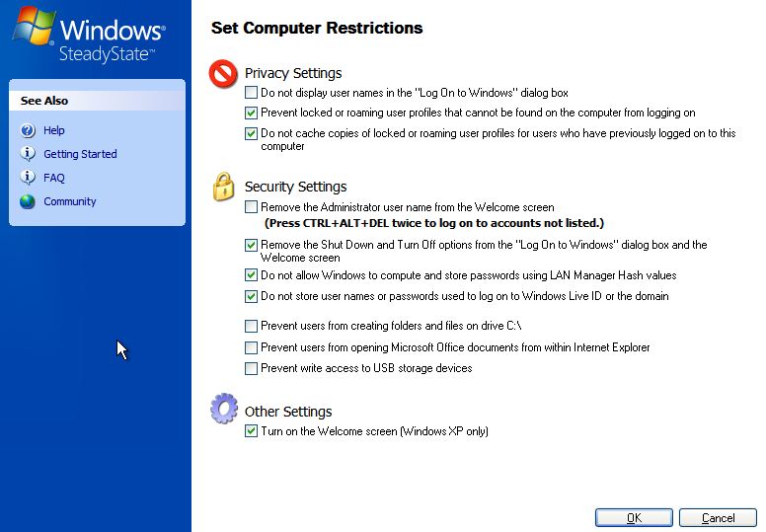Click the FAQ info icon
The height and width of the screenshot is (532, 766).
(27, 178)
